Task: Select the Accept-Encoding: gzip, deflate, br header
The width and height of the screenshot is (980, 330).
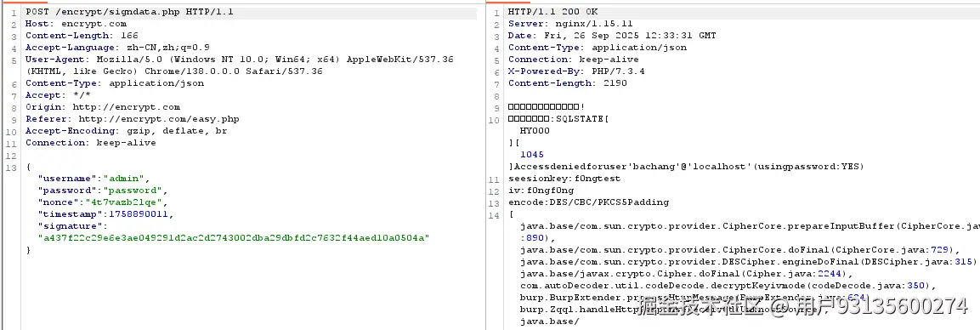Action: [127, 131]
